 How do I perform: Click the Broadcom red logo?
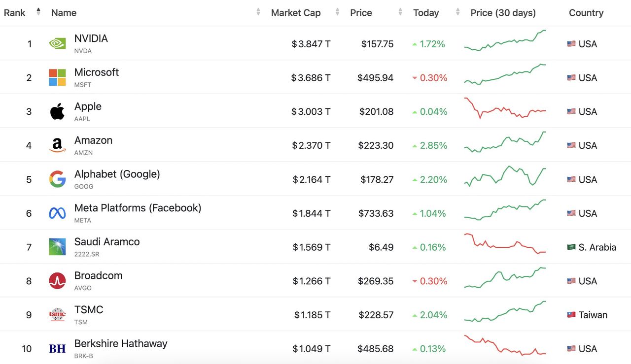(57, 281)
